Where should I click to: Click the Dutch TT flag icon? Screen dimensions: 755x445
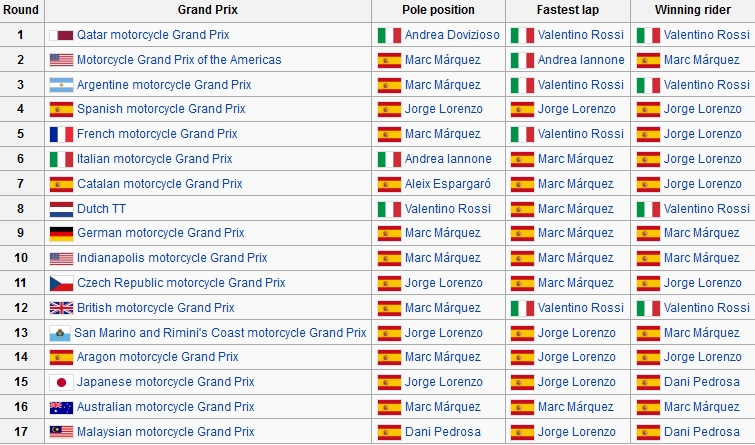[x=61, y=209]
